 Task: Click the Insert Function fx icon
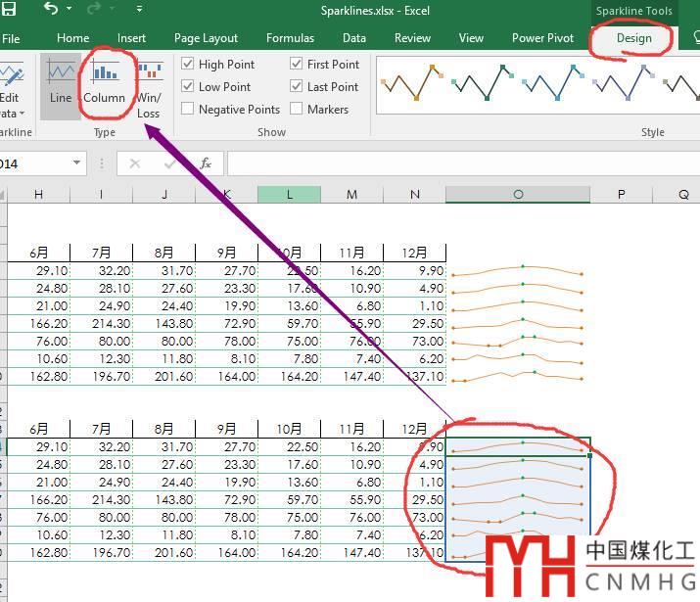(206, 163)
